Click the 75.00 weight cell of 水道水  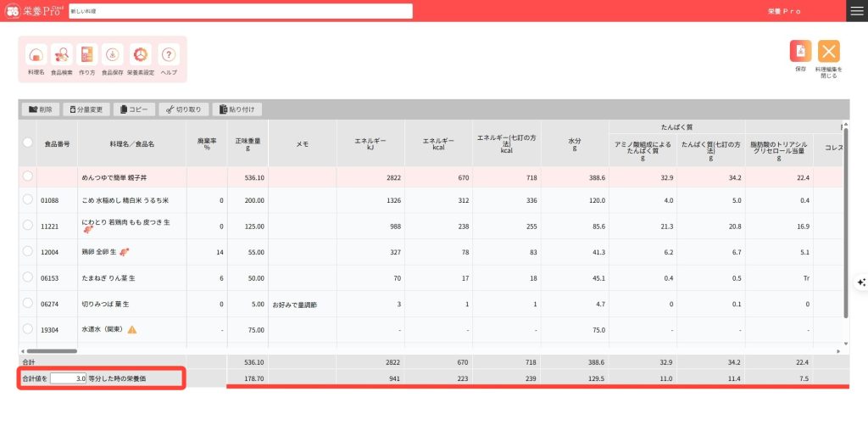pyautogui.click(x=248, y=330)
